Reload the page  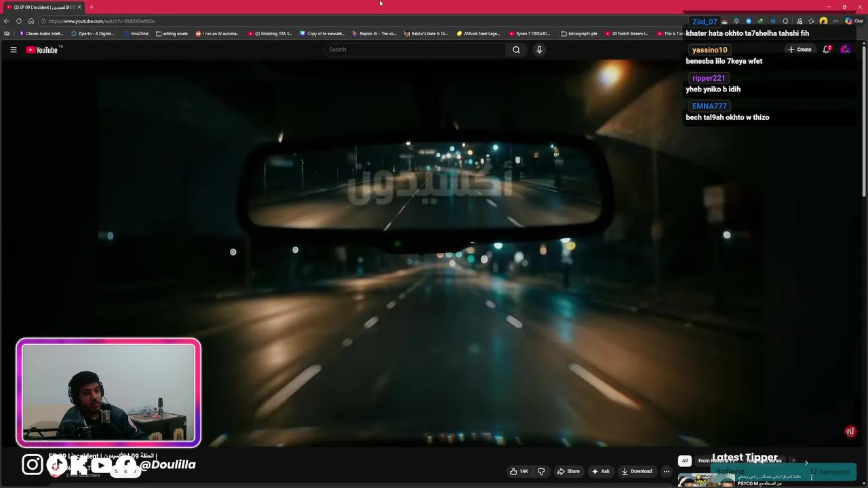[19, 21]
